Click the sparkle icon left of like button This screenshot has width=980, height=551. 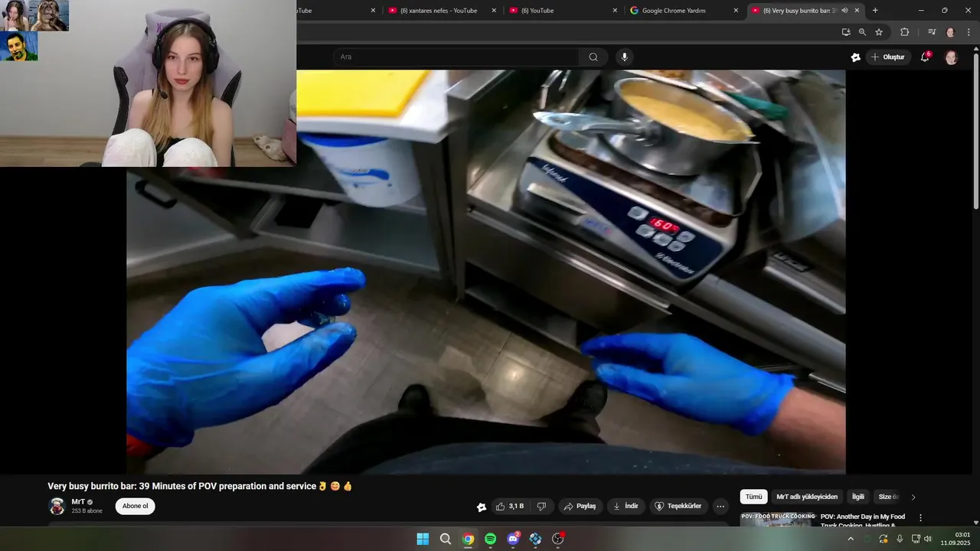(x=481, y=507)
